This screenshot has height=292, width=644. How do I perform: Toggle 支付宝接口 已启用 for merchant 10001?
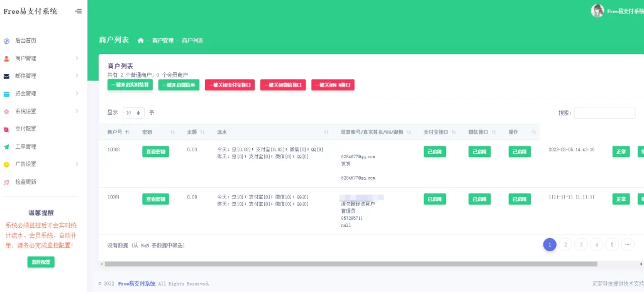pos(435,199)
